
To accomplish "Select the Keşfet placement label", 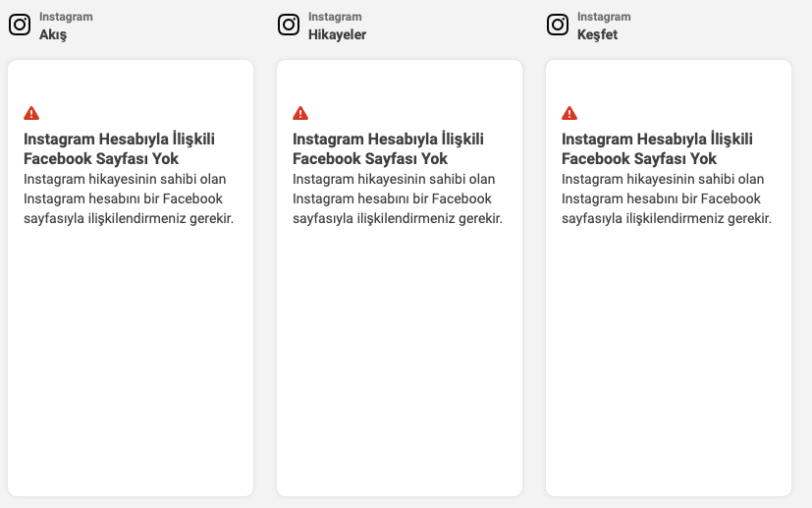I will (597, 34).
